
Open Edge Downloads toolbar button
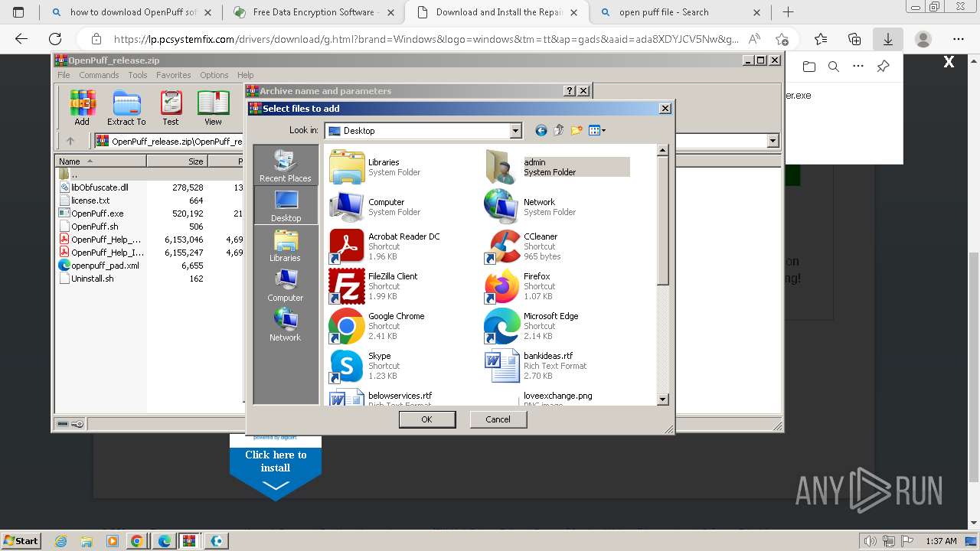coord(887,39)
